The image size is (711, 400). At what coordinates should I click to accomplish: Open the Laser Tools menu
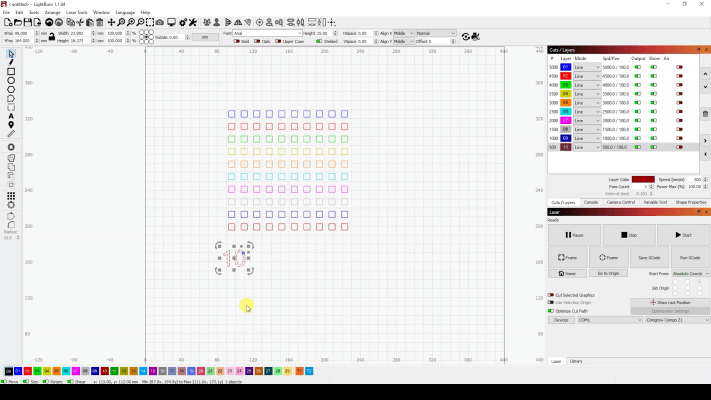77,12
